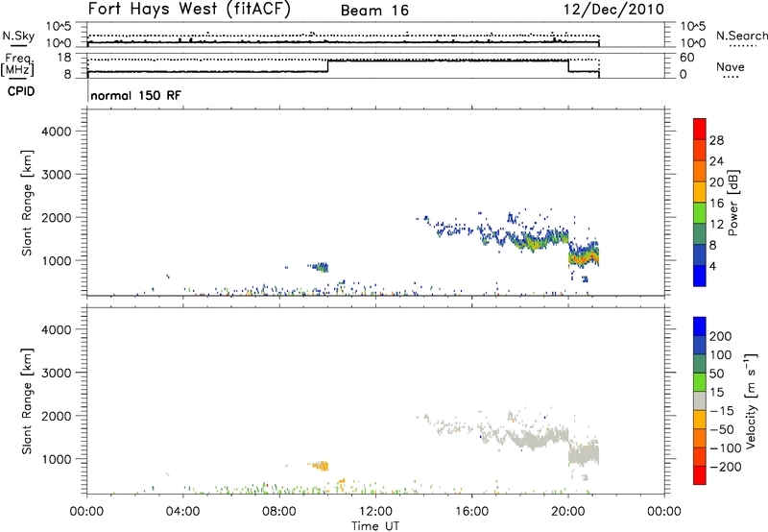Click the 'Beam 16' label

374,11
